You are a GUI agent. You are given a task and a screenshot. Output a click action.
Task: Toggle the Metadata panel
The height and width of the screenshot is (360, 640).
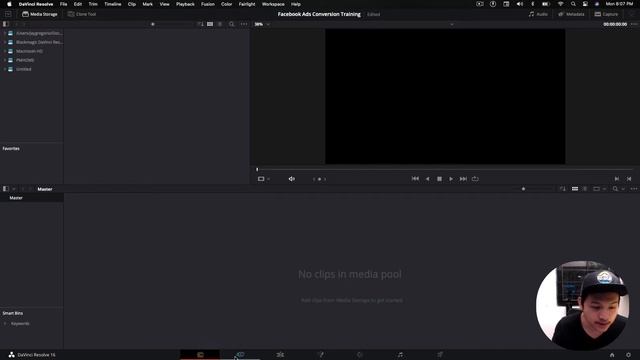pos(571,14)
